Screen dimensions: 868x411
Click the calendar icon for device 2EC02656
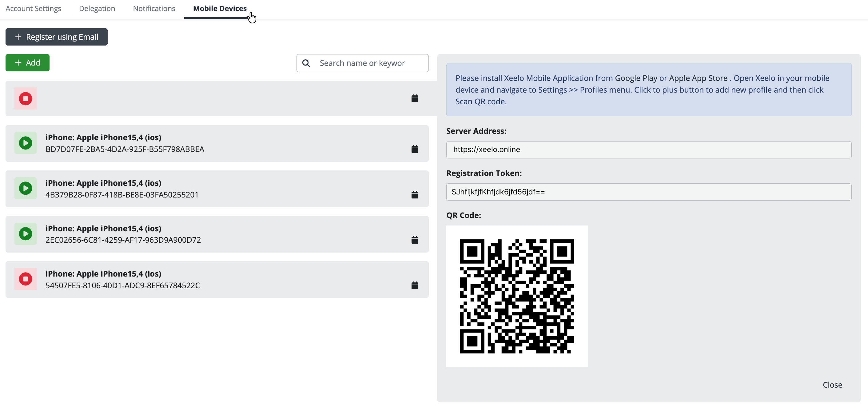coord(415,240)
